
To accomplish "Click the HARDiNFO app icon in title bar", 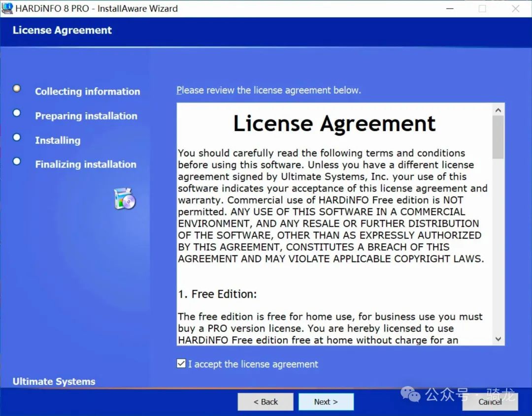I will coord(7,8).
